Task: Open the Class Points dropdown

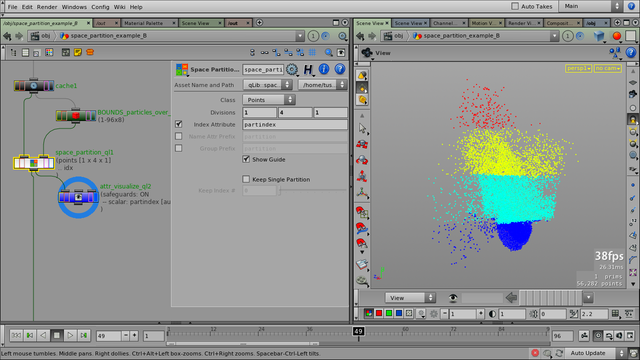Action: point(269,100)
